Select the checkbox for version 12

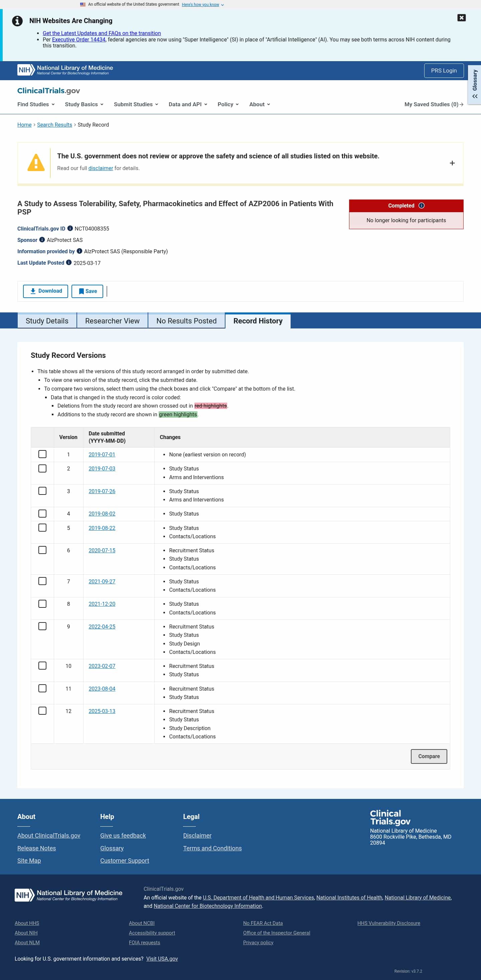tap(42, 711)
